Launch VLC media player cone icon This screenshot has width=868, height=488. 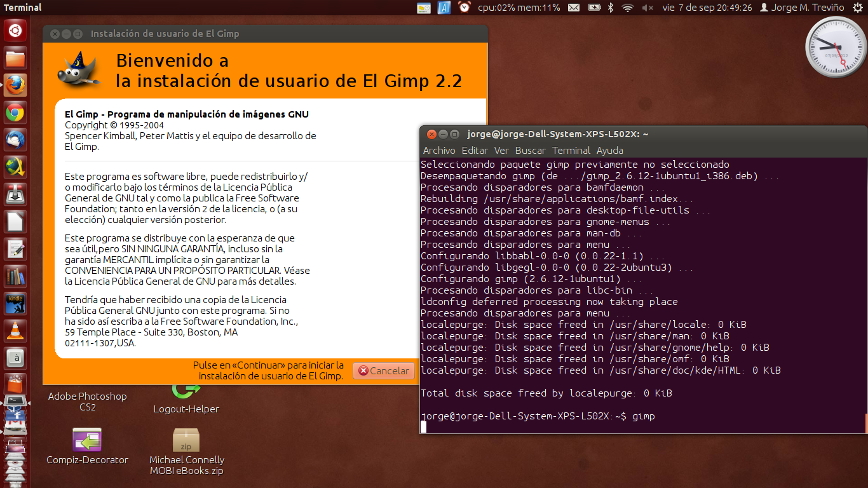[15, 331]
